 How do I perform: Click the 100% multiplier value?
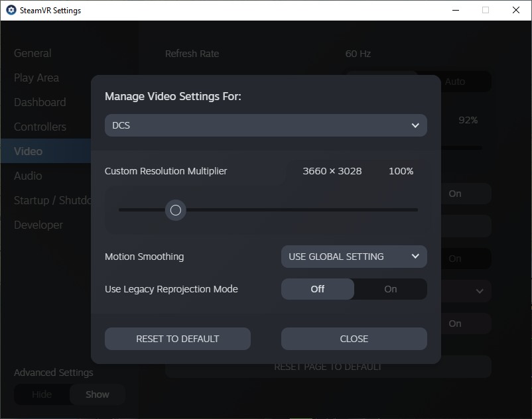(401, 171)
